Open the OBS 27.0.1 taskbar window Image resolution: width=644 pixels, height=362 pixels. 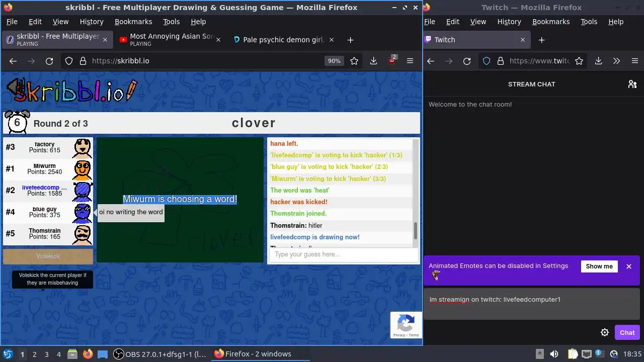pyautogui.click(x=160, y=354)
